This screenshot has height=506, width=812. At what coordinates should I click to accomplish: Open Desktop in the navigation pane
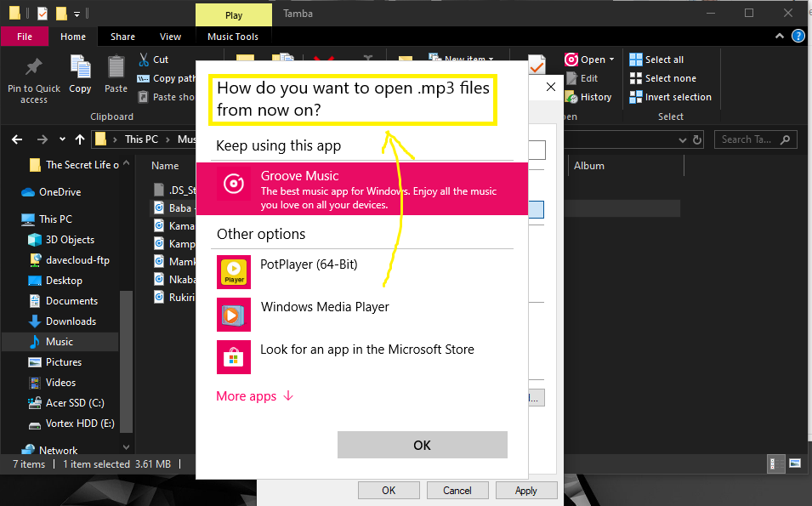point(55,281)
